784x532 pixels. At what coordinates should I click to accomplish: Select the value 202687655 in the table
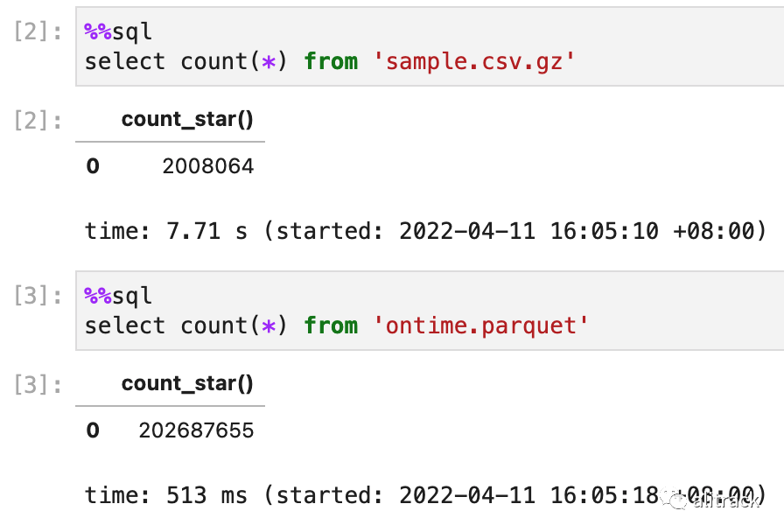(197, 430)
